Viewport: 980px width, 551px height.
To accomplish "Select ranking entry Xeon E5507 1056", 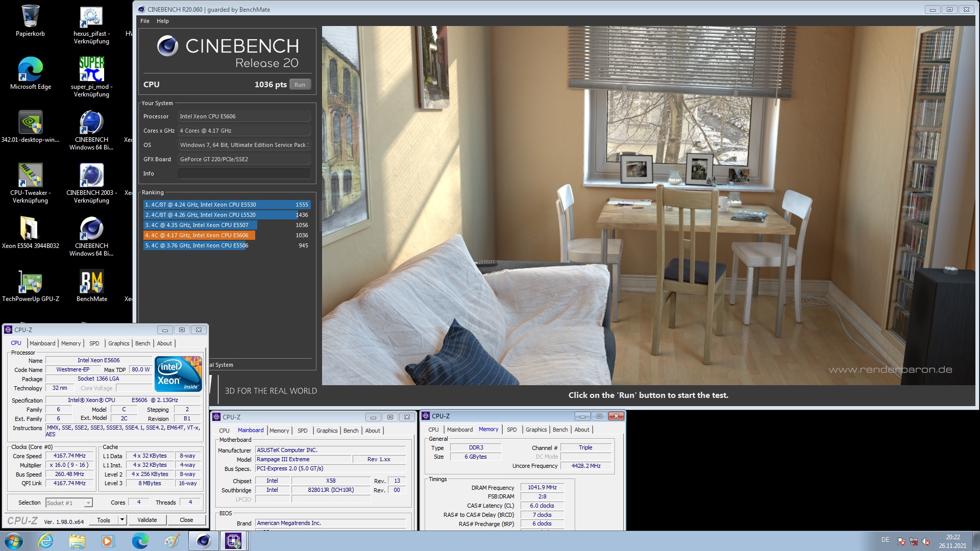I will [227, 225].
